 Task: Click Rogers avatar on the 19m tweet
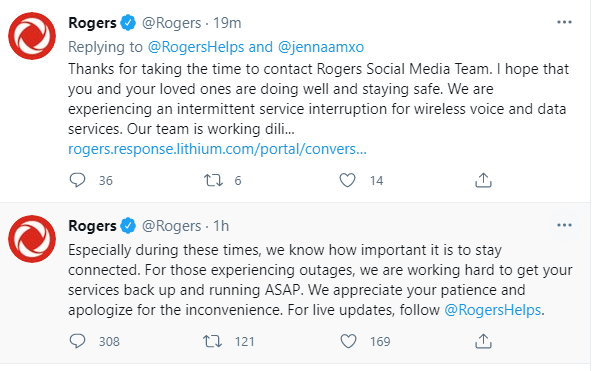pos(32,36)
